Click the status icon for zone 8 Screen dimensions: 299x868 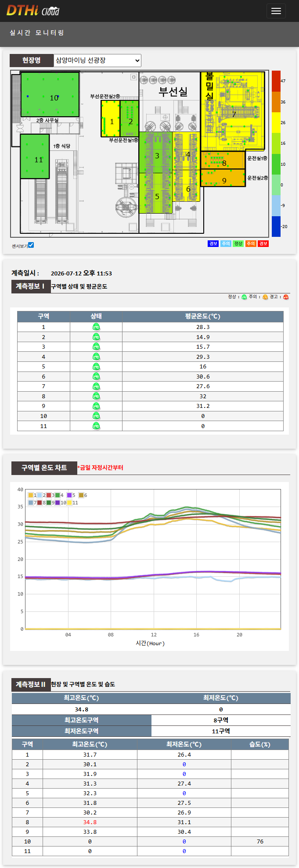(96, 396)
